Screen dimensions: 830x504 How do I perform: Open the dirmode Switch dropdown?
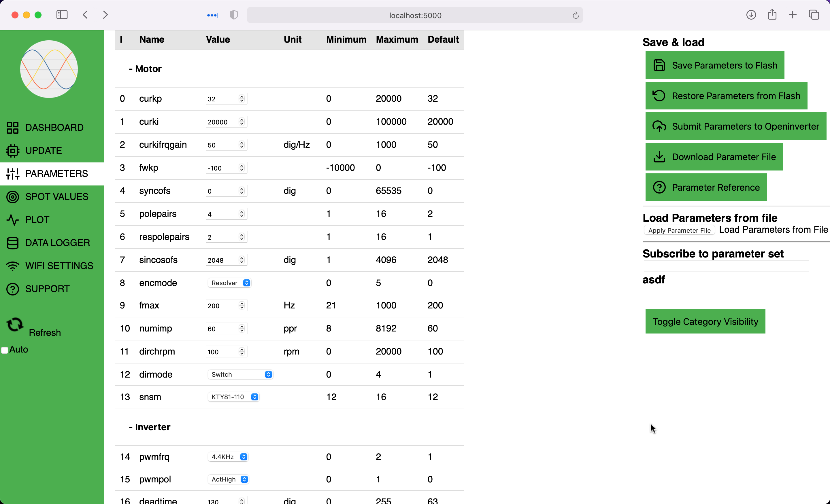tap(240, 374)
